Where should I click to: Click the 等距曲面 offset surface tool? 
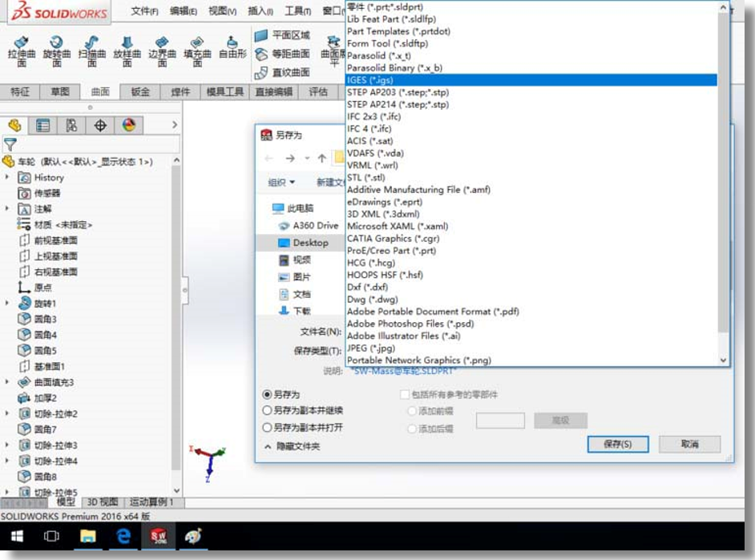click(x=282, y=54)
